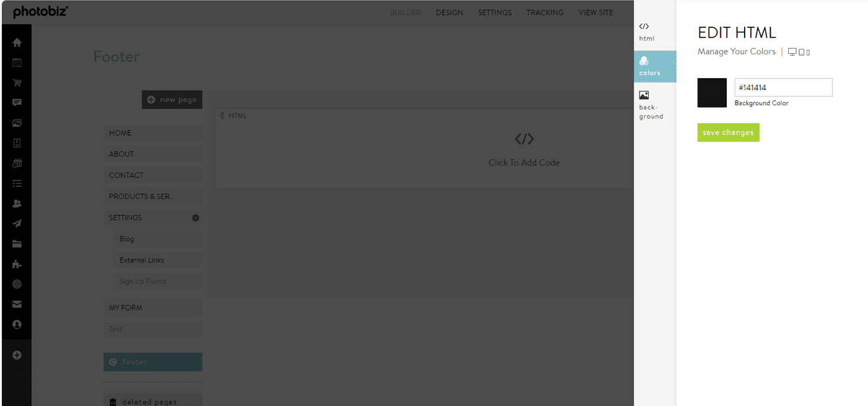The image size is (868, 406).
Task: Preview site on desktop view
Action: [x=792, y=51]
